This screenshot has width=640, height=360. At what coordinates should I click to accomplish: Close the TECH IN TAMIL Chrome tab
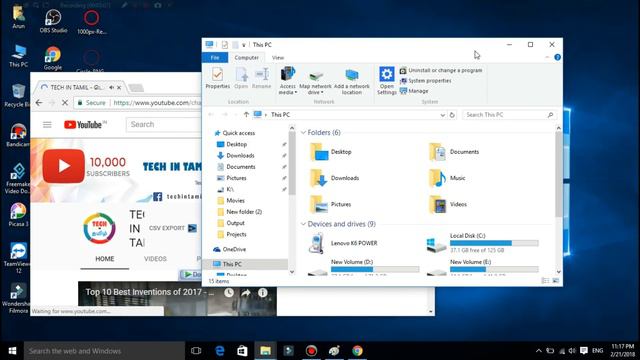coord(119,88)
